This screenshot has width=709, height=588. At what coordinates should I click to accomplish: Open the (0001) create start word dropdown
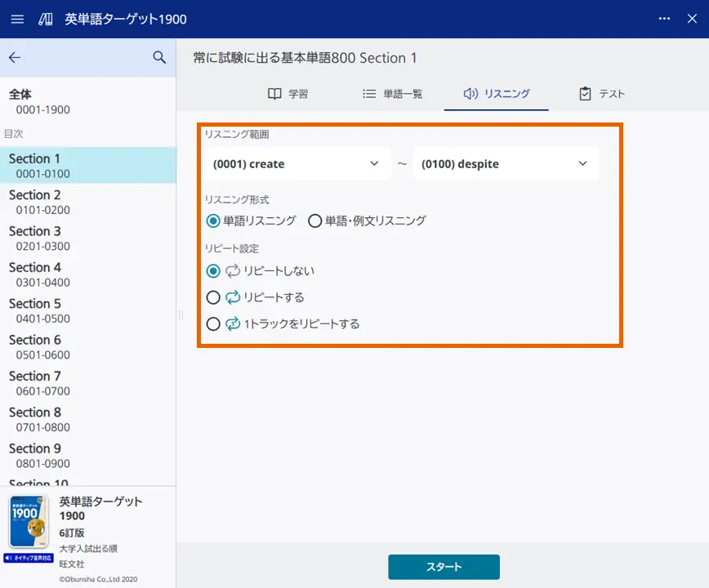(297, 163)
